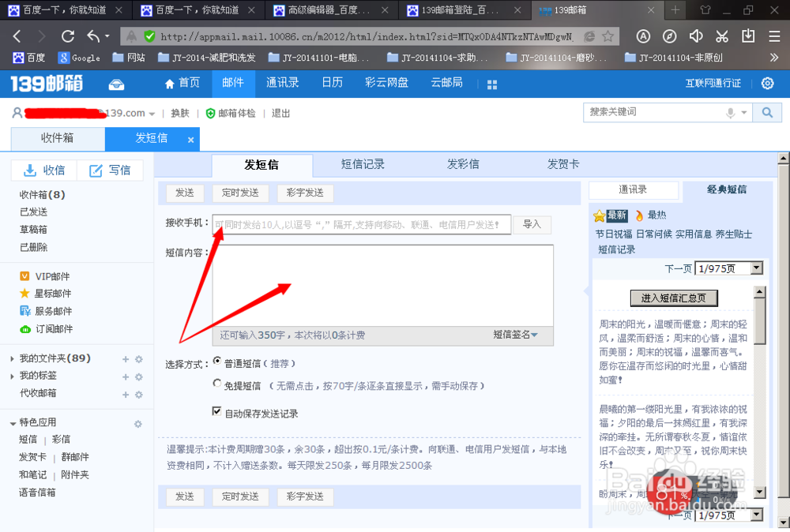The image size is (790, 532).
Task: Click the scissors screenshot icon
Action: pos(722,36)
